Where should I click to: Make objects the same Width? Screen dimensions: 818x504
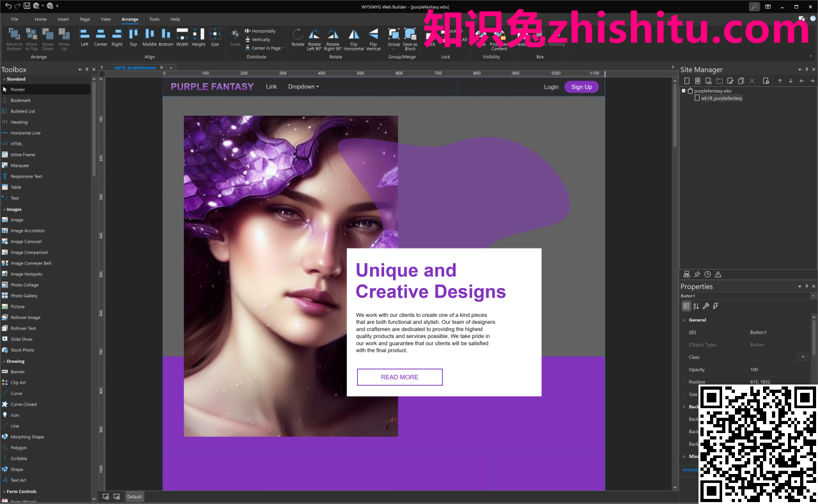click(182, 36)
